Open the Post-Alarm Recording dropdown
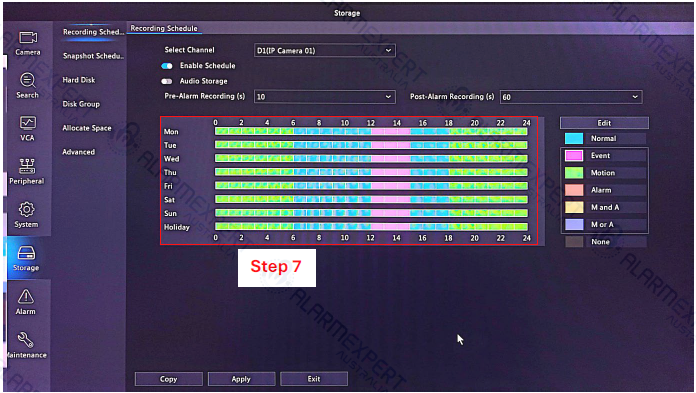Screen dimensions: 696x393 coord(571,97)
